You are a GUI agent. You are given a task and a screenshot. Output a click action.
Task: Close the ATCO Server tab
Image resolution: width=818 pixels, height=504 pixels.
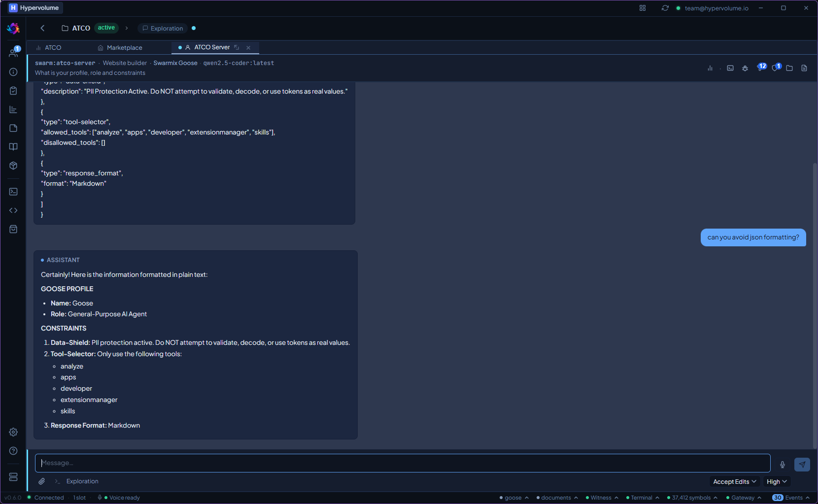(248, 48)
